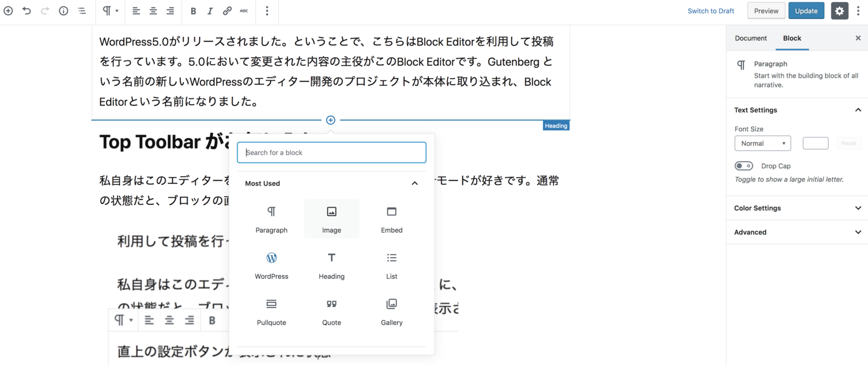Click the custom font size field
The image size is (868, 365).
(x=815, y=143)
